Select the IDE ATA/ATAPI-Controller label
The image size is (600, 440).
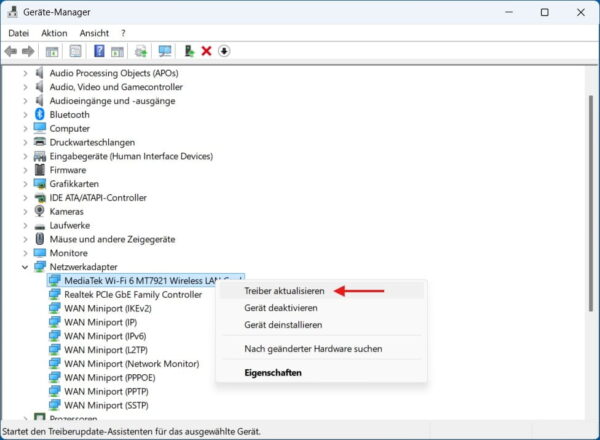coord(98,198)
